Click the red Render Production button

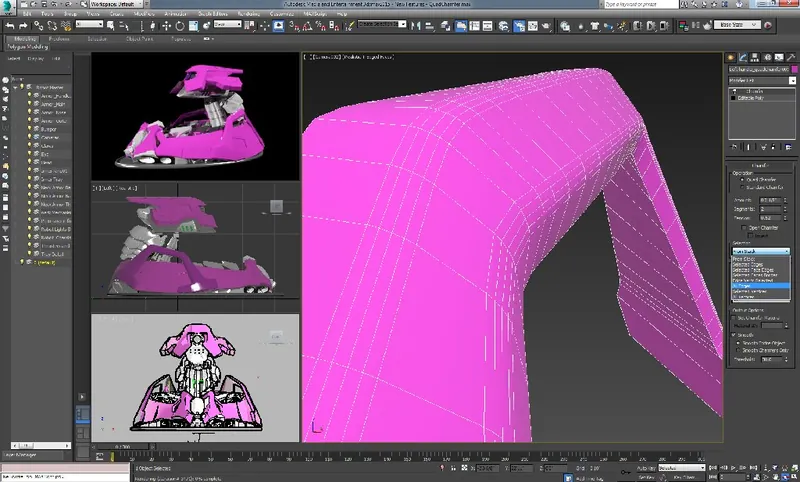tap(768, 25)
